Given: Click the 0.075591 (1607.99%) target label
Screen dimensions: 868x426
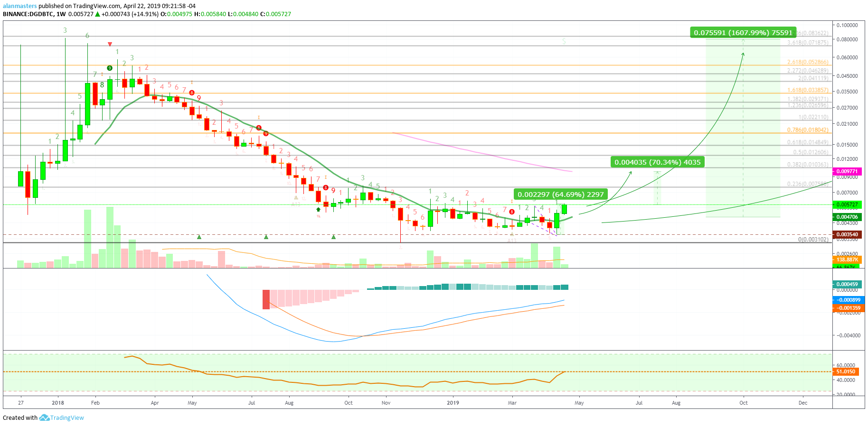Looking at the screenshot, I should tap(743, 32).
